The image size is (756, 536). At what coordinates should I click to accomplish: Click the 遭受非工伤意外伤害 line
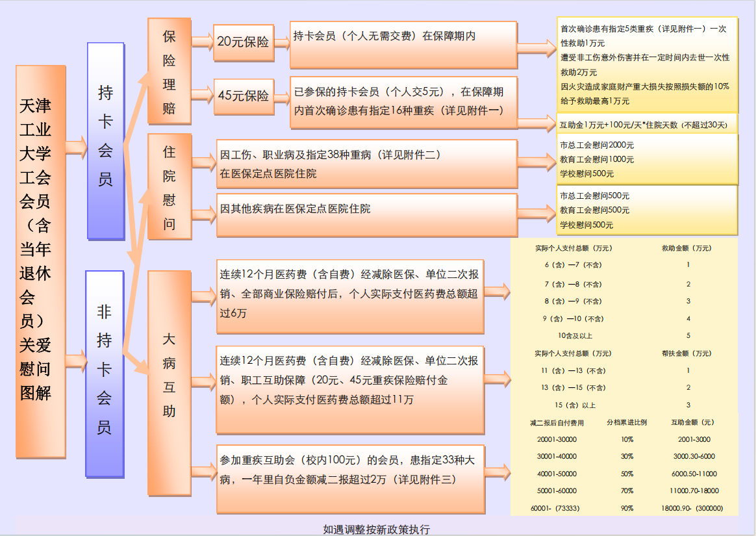pyautogui.click(x=645, y=65)
